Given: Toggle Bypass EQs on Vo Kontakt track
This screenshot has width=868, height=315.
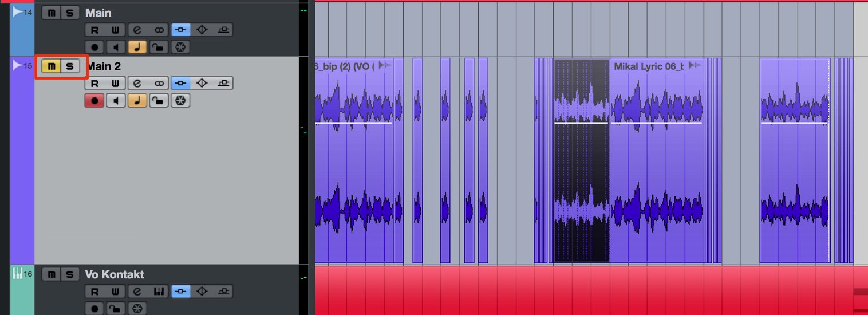Looking at the screenshot, I should click(202, 292).
